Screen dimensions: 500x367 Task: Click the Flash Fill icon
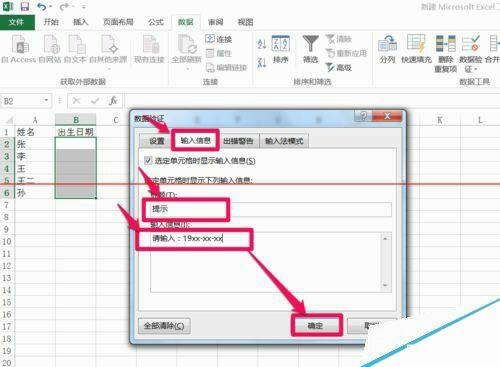(x=416, y=49)
